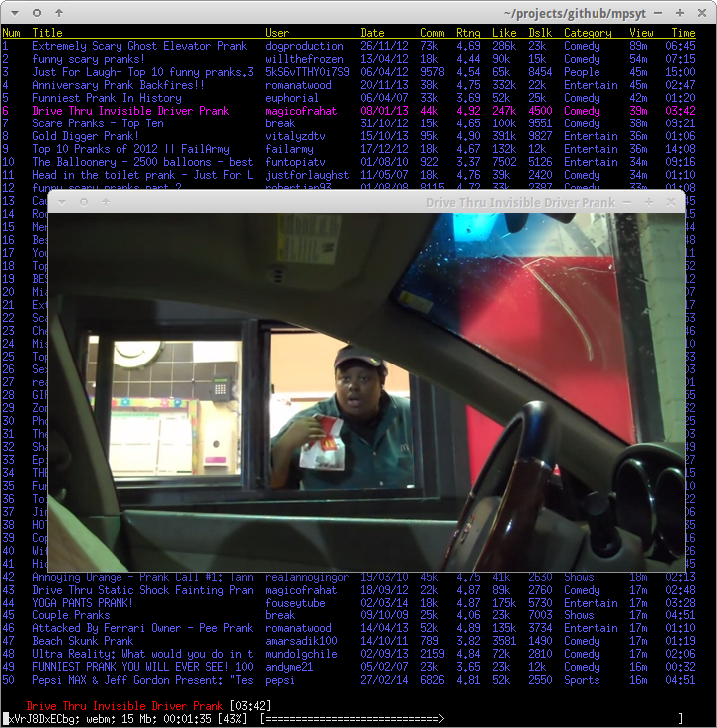Click the Dslk column header

click(x=540, y=33)
